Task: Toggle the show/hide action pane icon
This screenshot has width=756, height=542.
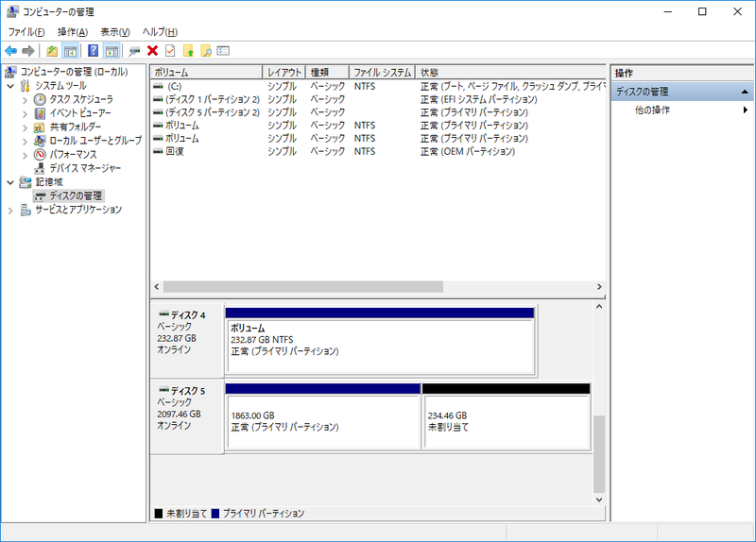Action: [112, 51]
